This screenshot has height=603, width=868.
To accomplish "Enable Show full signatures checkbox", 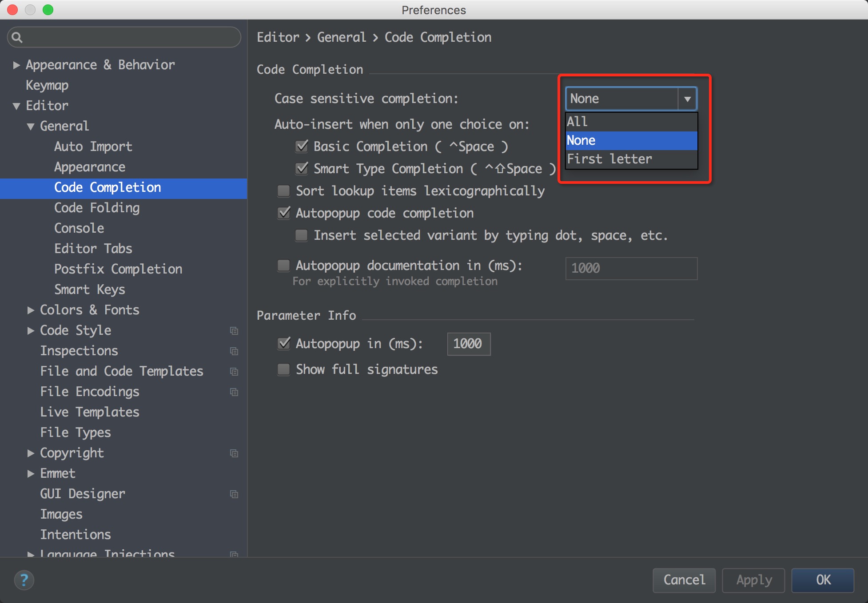I will click(x=283, y=369).
